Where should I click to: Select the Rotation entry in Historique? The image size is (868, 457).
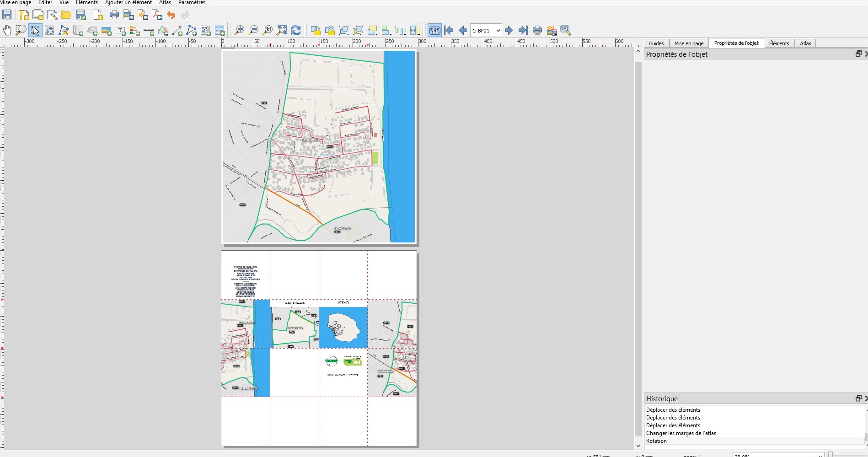[656, 441]
